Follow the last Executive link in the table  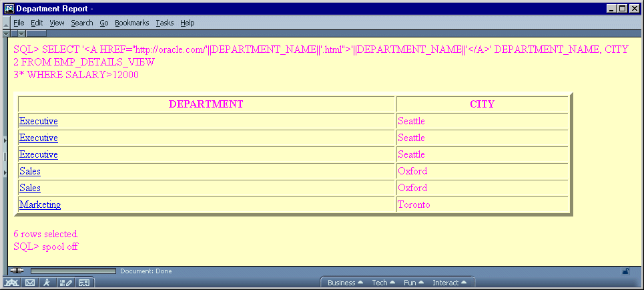[39, 154]
